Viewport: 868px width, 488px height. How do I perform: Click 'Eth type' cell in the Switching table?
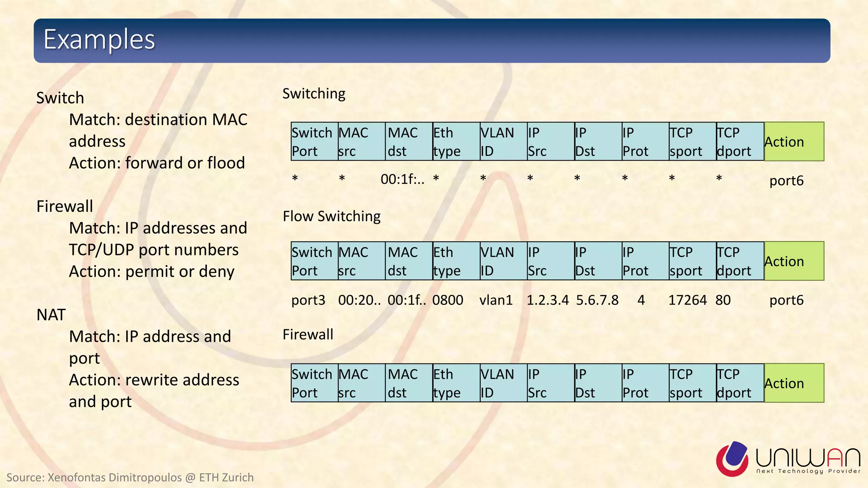pos(456,141)
